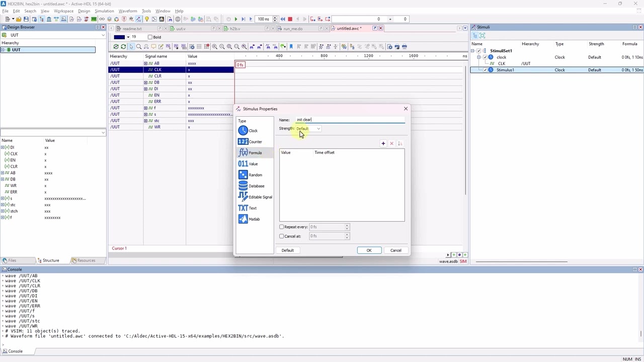Open the Strength dropdown
Image resolution: width=644 pixels, height=362 pixels.
(308, 129)
